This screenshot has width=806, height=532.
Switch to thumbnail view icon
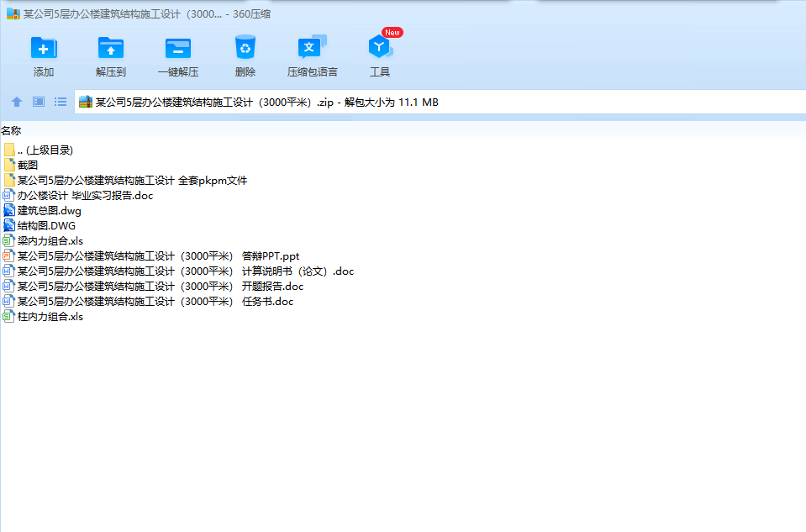coord(39,102)
